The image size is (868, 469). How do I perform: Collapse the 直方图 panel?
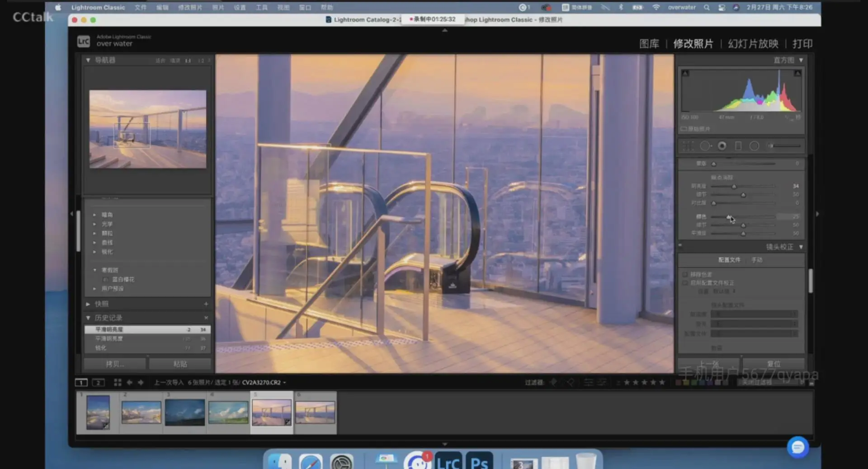pos(801,60)
